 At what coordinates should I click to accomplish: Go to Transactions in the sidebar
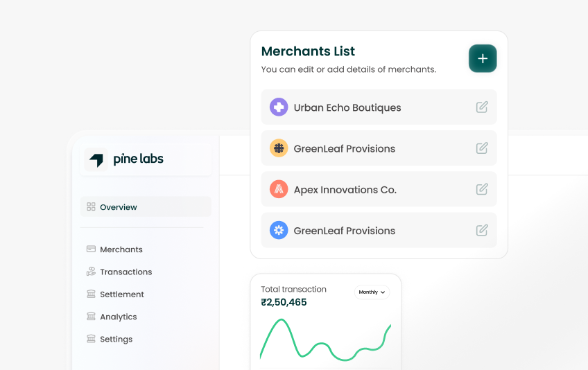[x=119, y=272]
